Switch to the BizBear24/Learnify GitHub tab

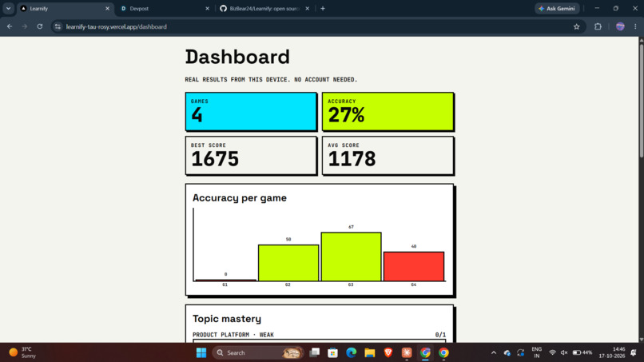click(264, 9)
